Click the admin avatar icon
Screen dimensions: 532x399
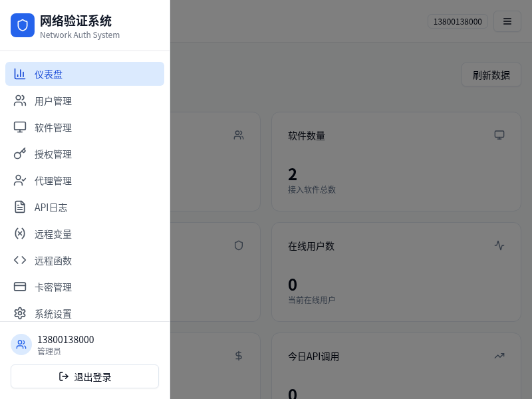(21, 344)
